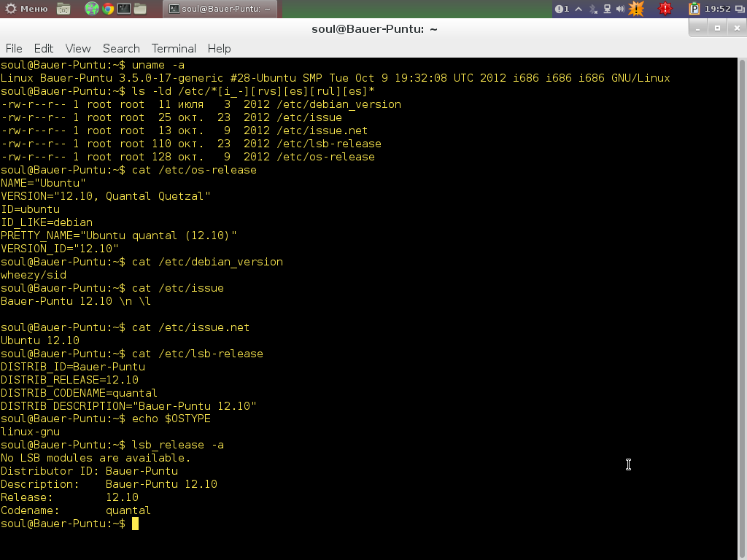The width and height of the screenshot is (747, 560).
Task: Open the volume speaker tray icon
Action: 620,9
